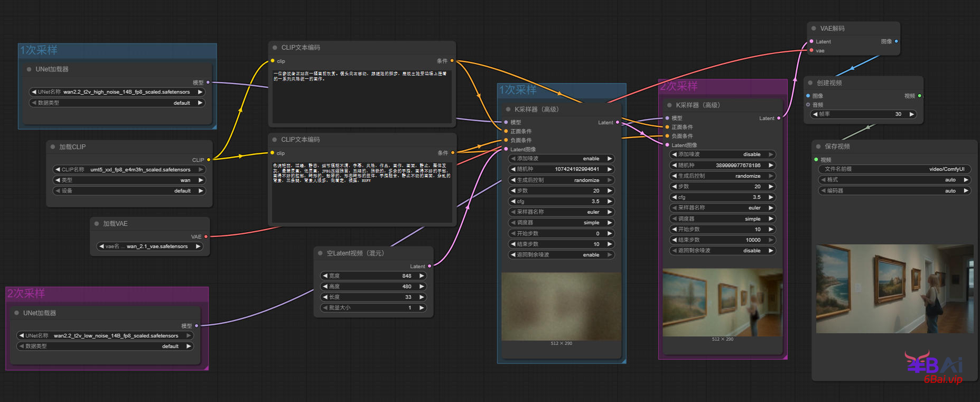Collapse the 保存视频 node with its title dot
This screenshot has height=402, width=980.
(x=818, y=147)
